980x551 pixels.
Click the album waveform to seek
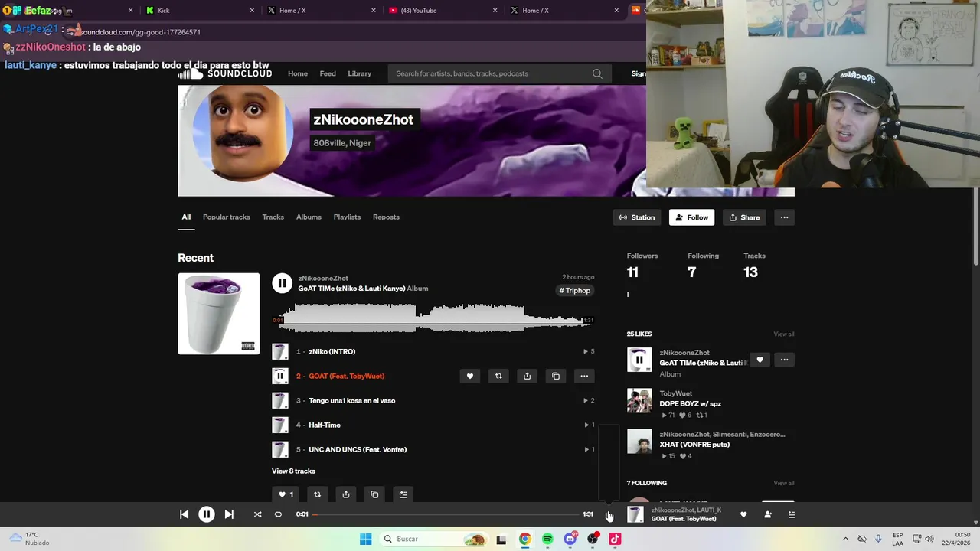[433, 318]
